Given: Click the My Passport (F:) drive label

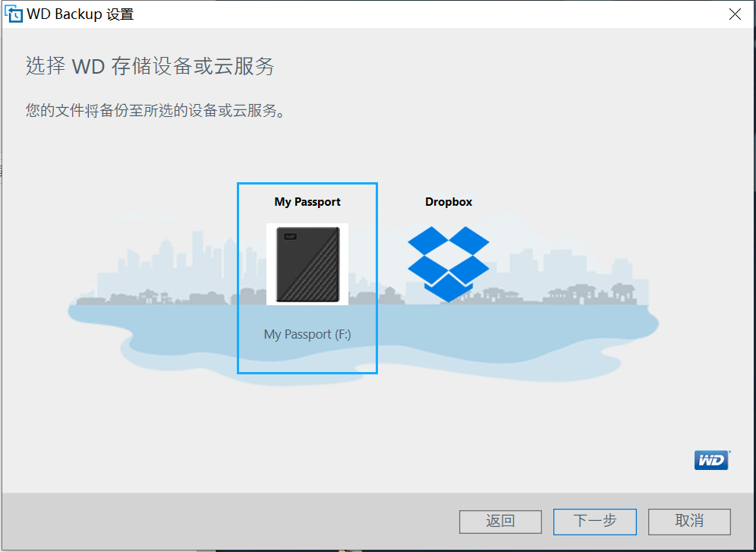Looking at the screenshot, I should (307, 334).
